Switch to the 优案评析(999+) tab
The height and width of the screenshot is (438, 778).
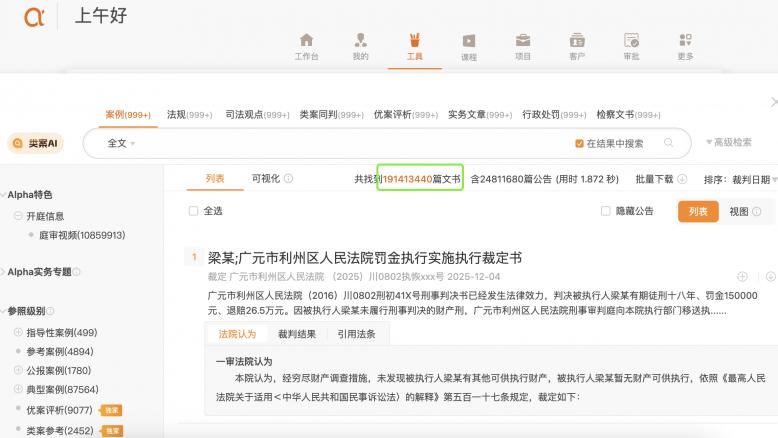[x=406, y=115]
